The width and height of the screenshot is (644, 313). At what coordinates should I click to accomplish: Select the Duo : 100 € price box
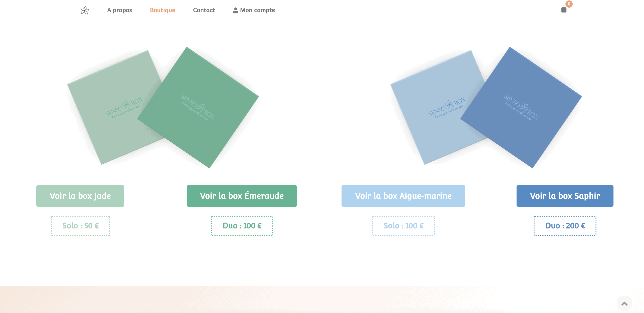pyautogui.click(x=242, y=226)
